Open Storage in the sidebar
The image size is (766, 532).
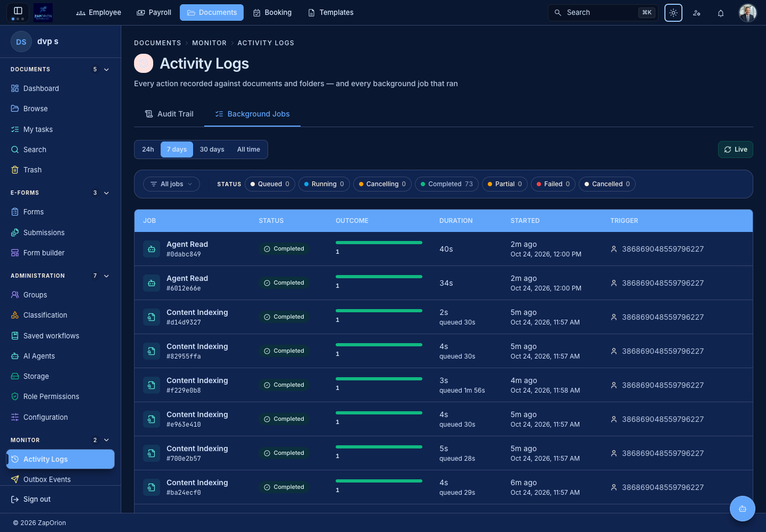(x=61, y=376)
